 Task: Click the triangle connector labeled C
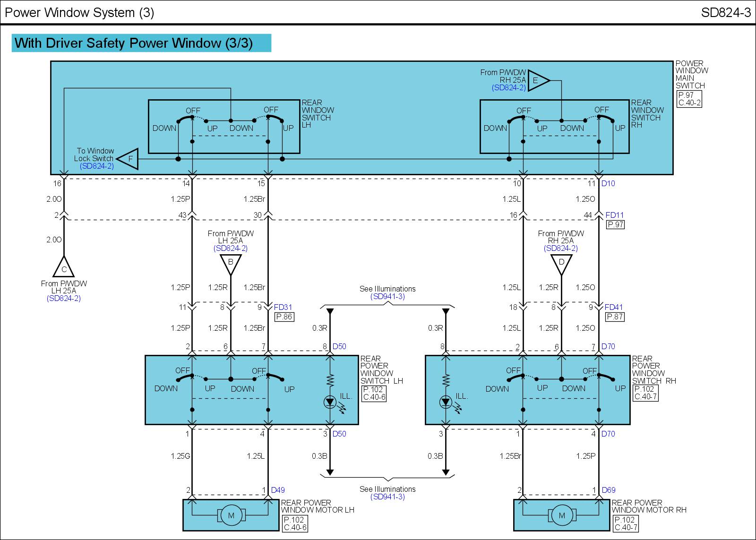tap(64, 268)
